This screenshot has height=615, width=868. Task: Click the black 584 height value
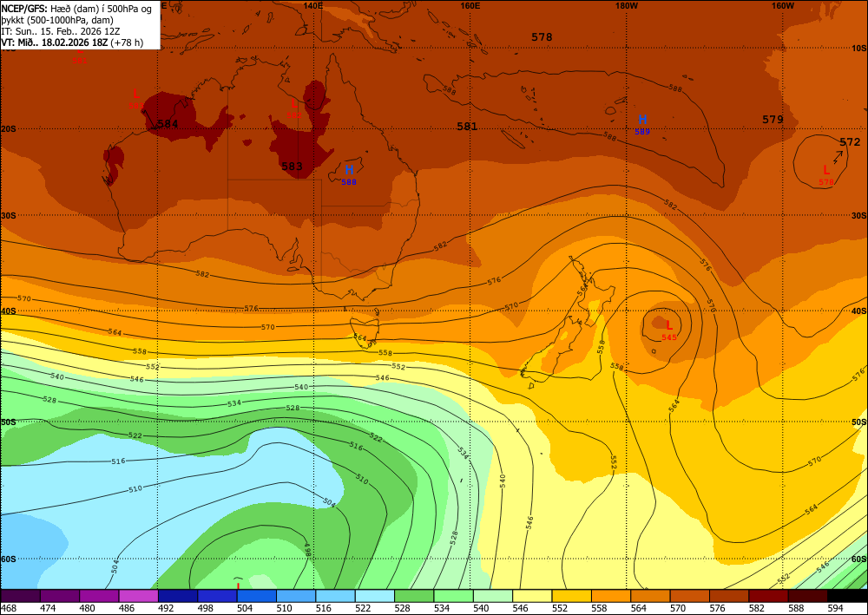tap(168, 124)
